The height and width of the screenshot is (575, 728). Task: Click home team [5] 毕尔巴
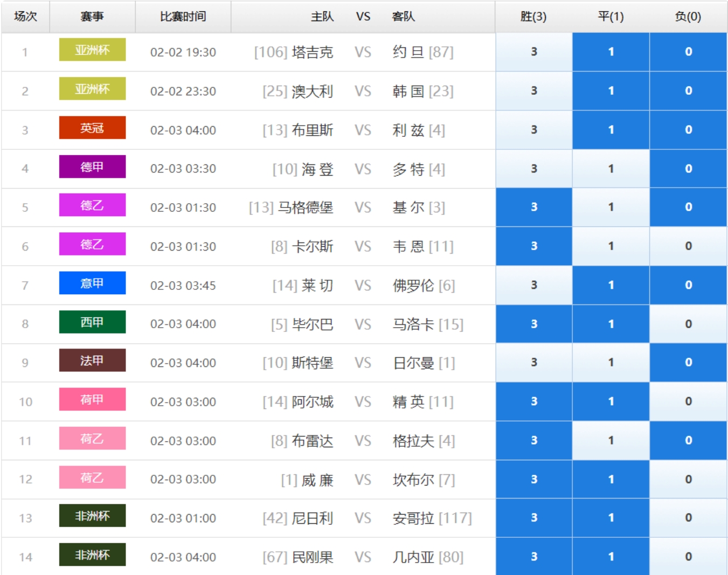(x=302, y=324)
